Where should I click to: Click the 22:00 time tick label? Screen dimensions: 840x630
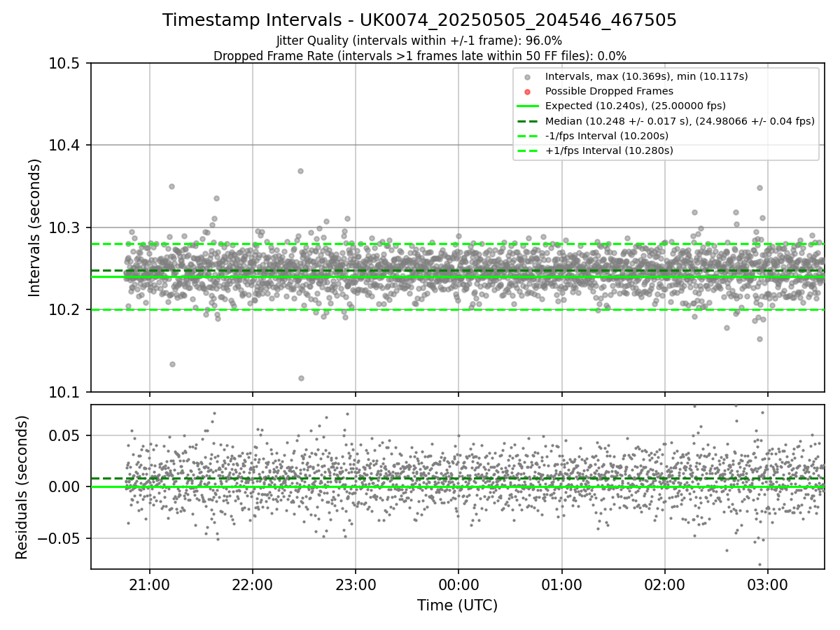tap(253, 584)
